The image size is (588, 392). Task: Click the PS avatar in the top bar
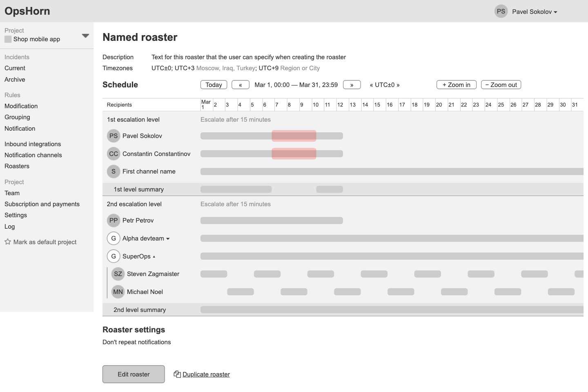tap(501, 11)
